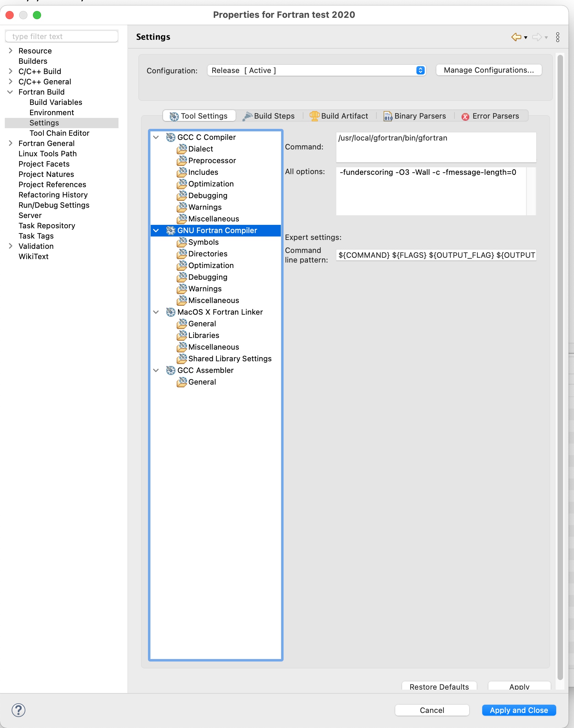The height and width of the screenshot is (728, 574).
Task: Expand the Fortran General node
Action: (11, 143)
